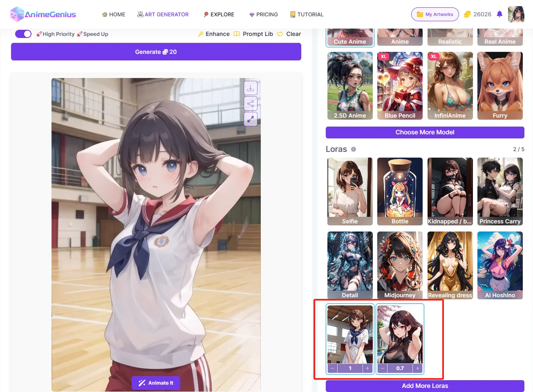Click the Animate It button
This screenshot has width=533, height=392.
(x=156, y=383)
